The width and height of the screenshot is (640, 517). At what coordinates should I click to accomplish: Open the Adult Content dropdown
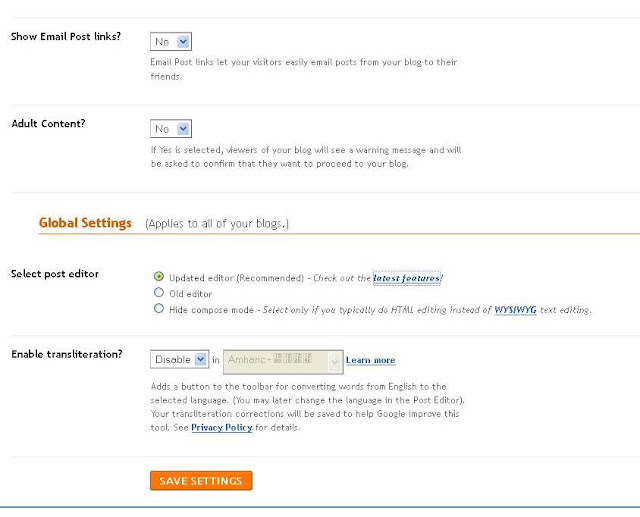click(x=171, y=129)
